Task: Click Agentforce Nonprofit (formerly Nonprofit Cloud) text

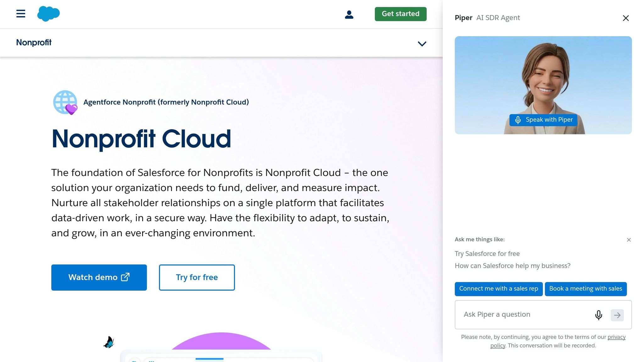Action: [166, 102]
